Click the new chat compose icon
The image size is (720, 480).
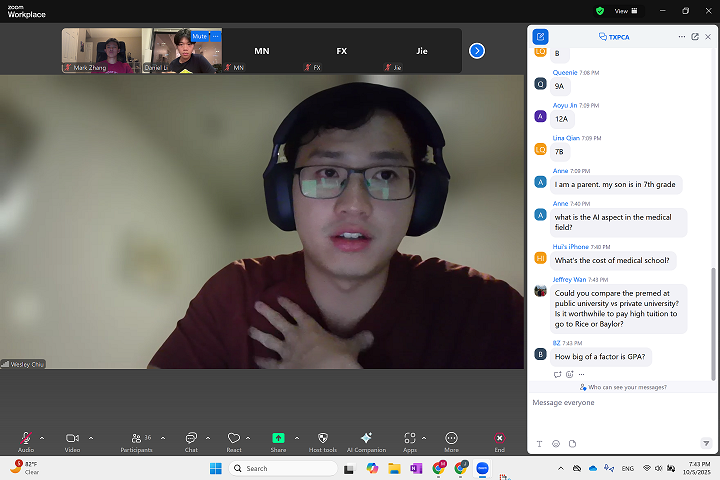[x=541, y=36]
